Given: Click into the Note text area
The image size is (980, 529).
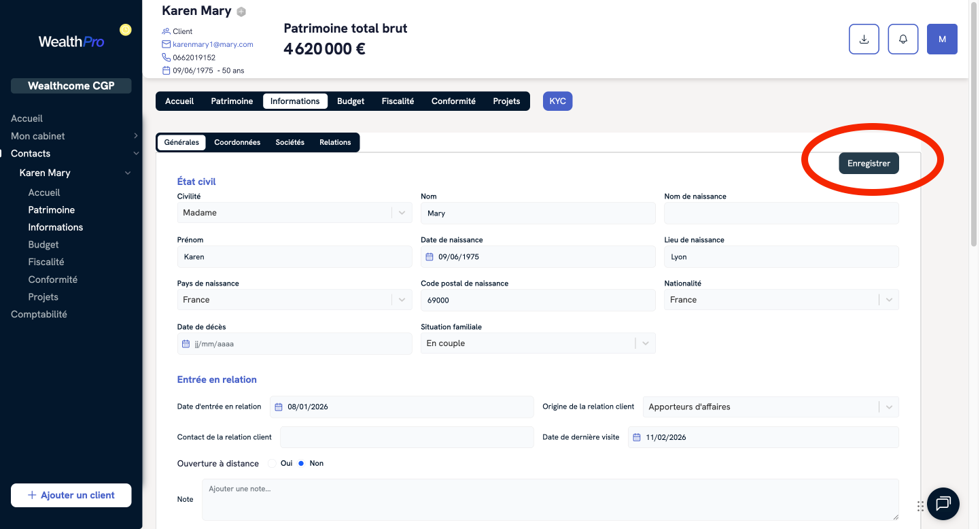Looking at the screenshot, I should tap(550, 499).
